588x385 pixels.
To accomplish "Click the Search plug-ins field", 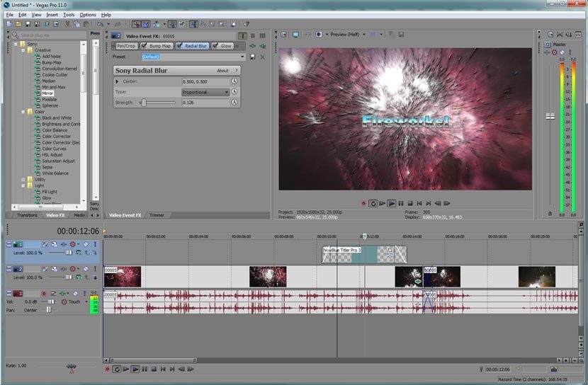I will click(x=48, y=35).
